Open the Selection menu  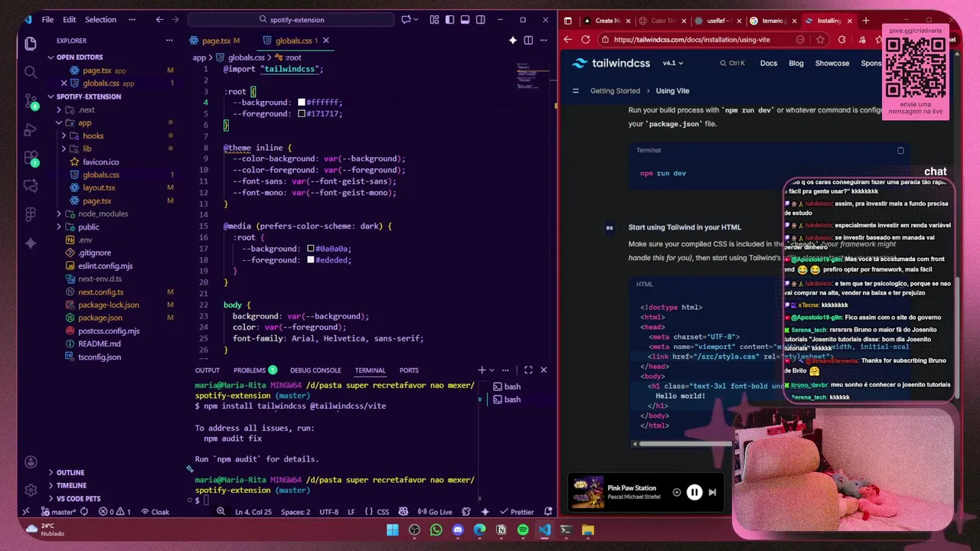(100, 19)
